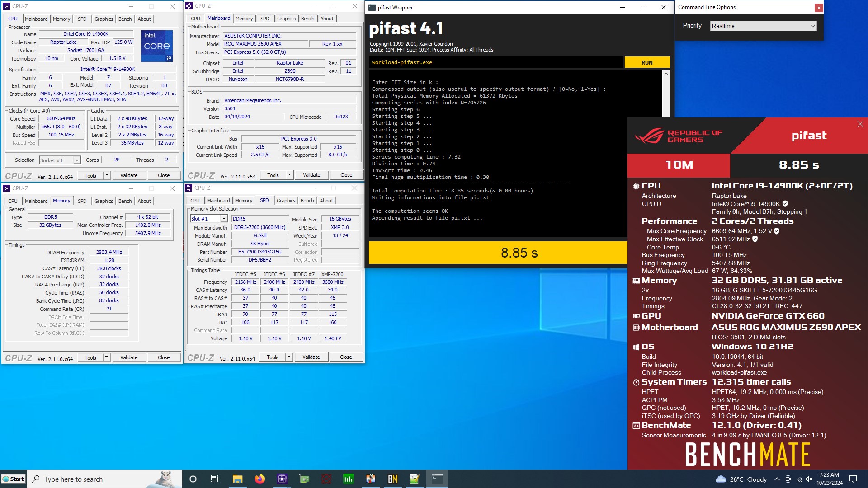
Task: Click the 10M label in BenchMate panel
Action: click(x=679, y=165)
